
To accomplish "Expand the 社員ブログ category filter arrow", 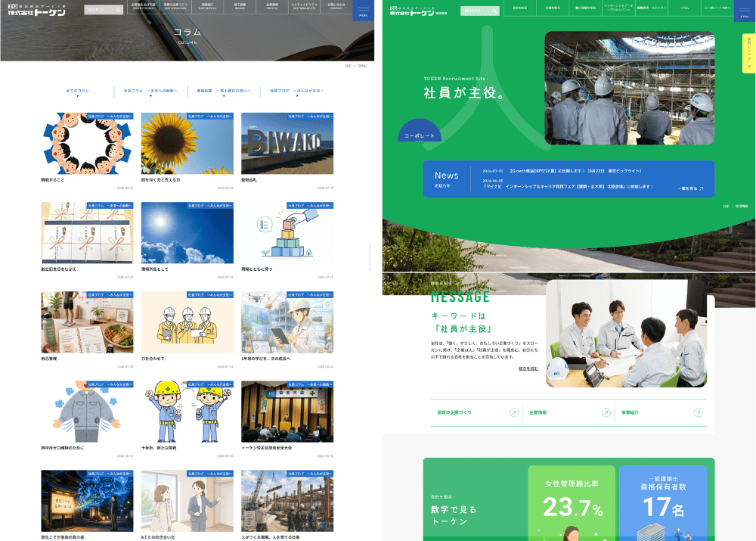I will point(296,96).
